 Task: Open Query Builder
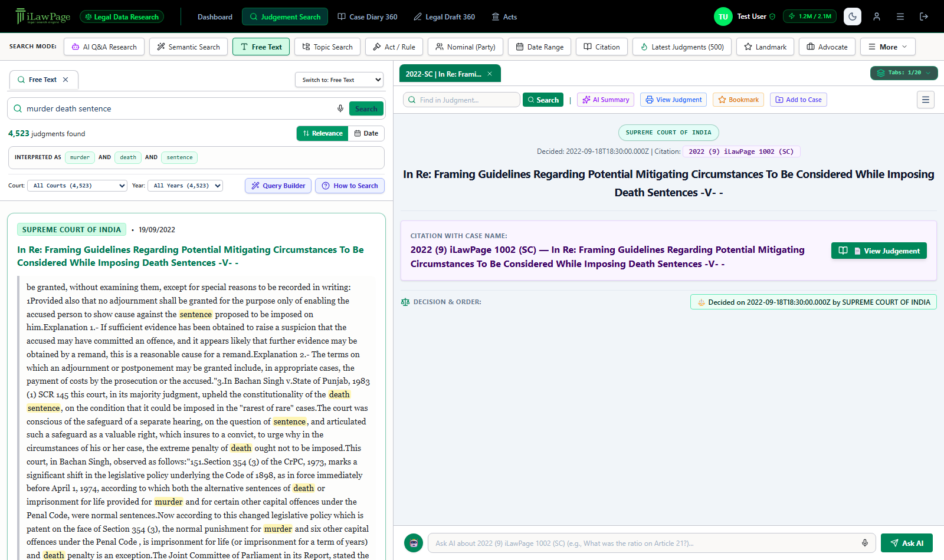pyautogui.click(x=278, y=186)
